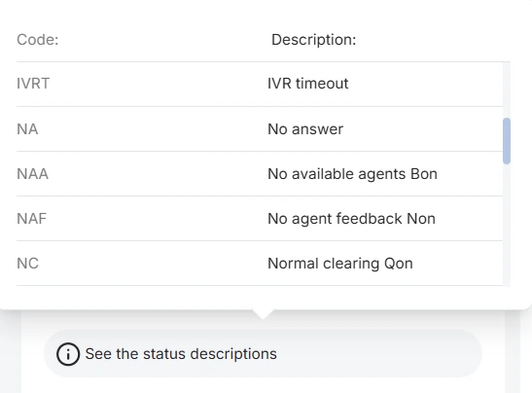Click the info icon beside status descriptions
This screenshot has width=532, height=393.
(68, 354)
